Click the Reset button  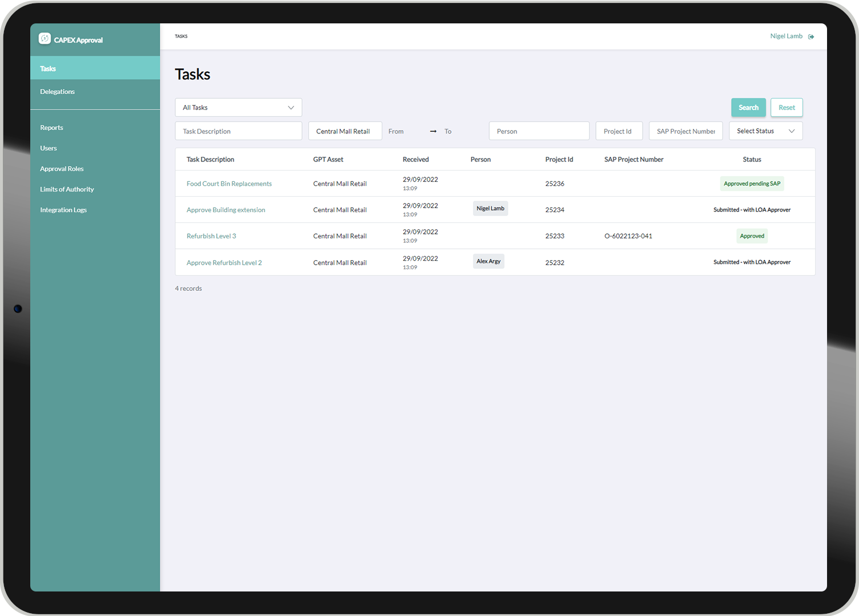pyautogui.click(x=787, y=107)
